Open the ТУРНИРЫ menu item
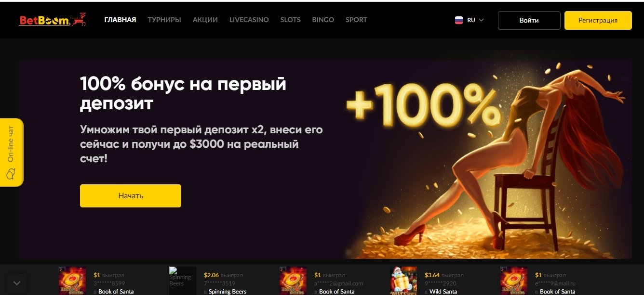 [x=164, y=20]
